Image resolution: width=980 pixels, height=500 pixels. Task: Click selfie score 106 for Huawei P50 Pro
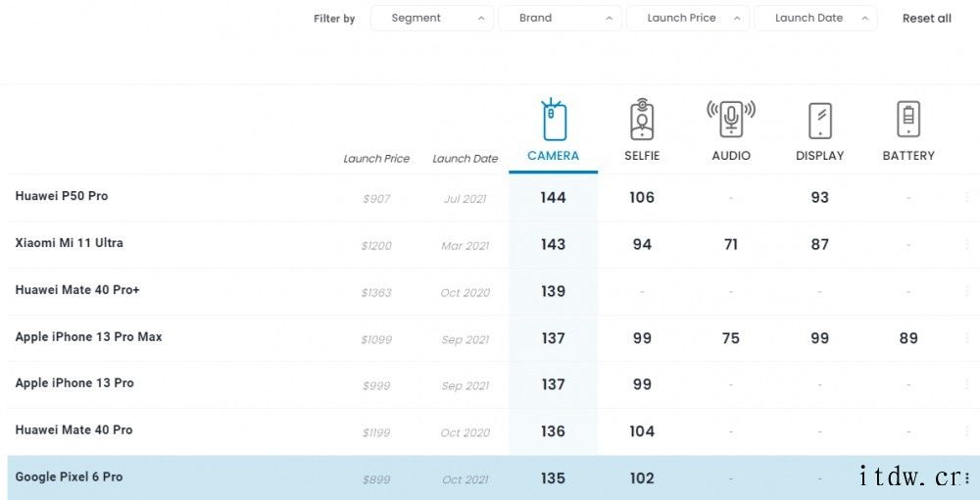point(642,197)
